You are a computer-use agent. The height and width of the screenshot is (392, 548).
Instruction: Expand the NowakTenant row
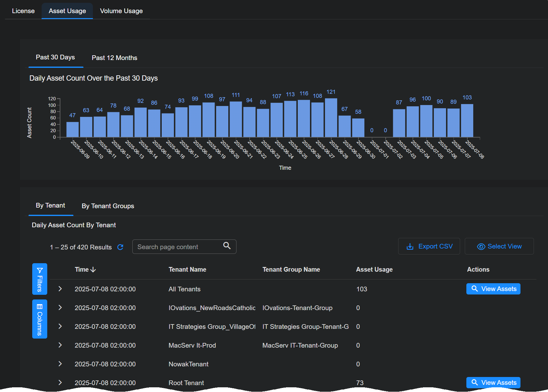pos(60,364)
